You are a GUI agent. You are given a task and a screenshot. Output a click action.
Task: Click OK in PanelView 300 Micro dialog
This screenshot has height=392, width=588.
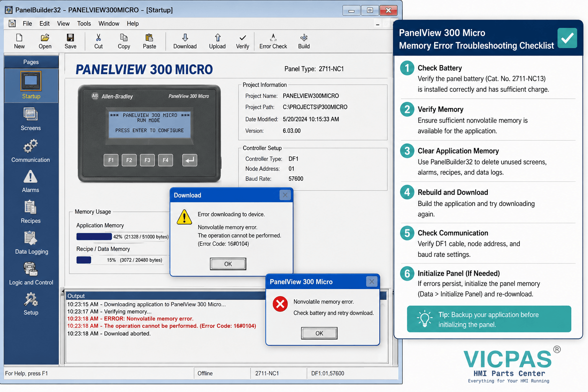pyautogui.click(x=319, y=333)
